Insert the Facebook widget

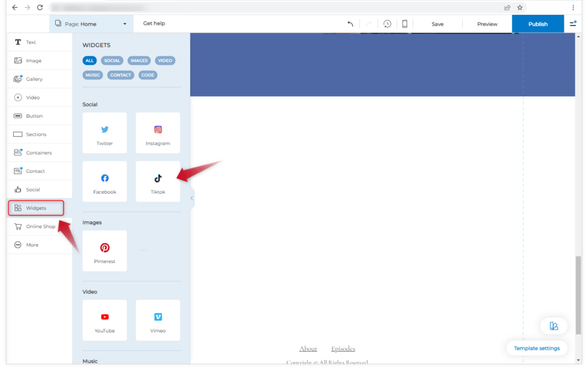point(105,182)
